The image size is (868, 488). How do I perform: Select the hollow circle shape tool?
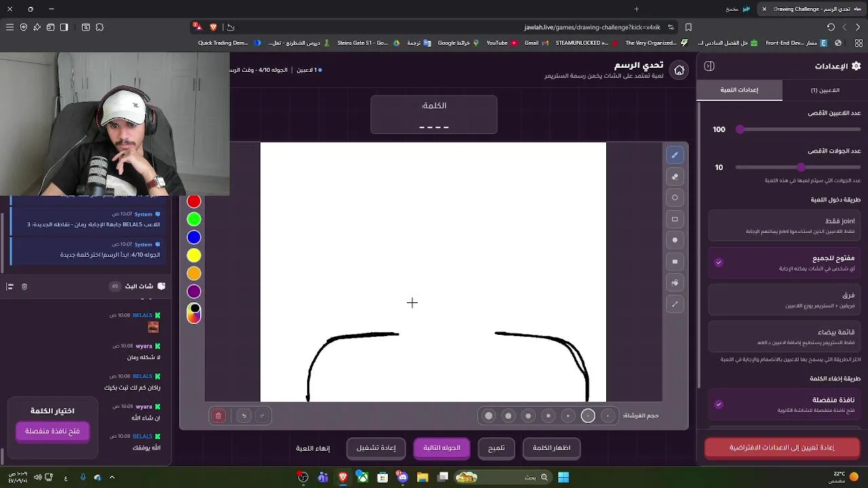coord(675,198)
